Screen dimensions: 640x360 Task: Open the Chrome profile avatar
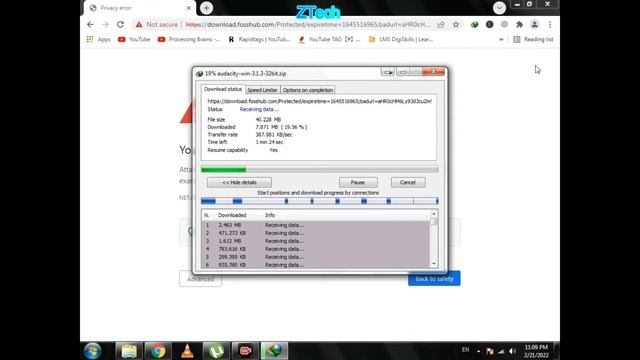pos(534,24)
